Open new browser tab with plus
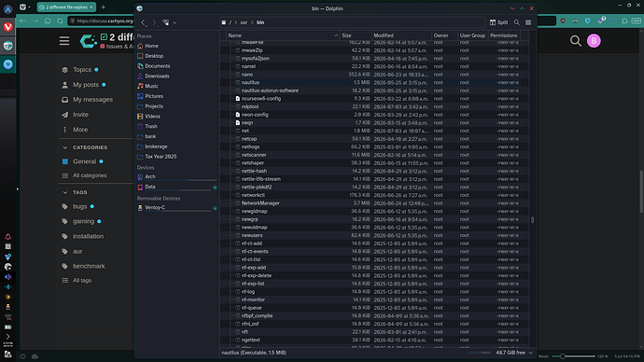 (x=104, y=7)
